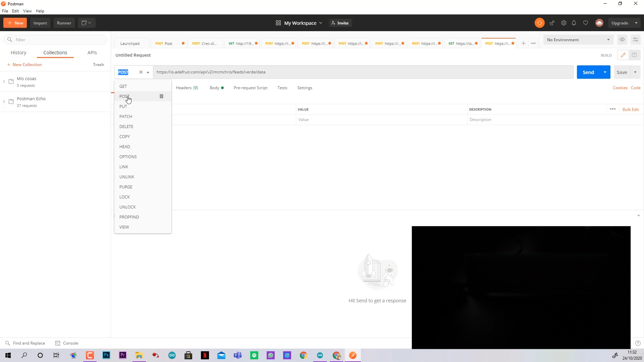Open the new window icon dropdown
This screenshot has width=644, height=362.
(87, 23)
